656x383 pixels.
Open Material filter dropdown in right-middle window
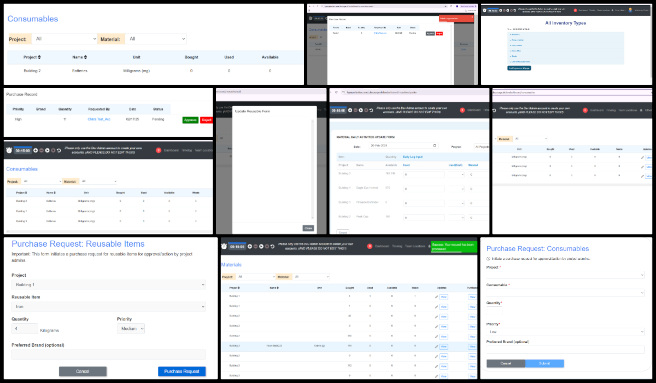point(530,139)
